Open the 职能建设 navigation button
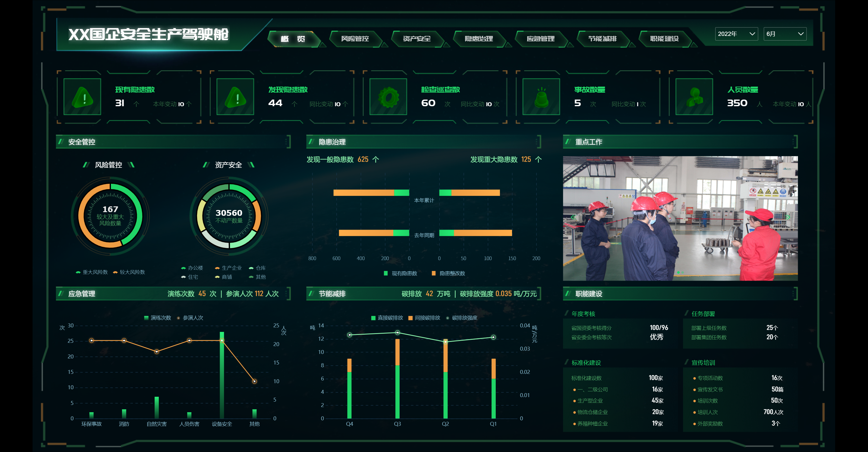The image size is (868, 452). pyautogui.click(x=664, y=39)
